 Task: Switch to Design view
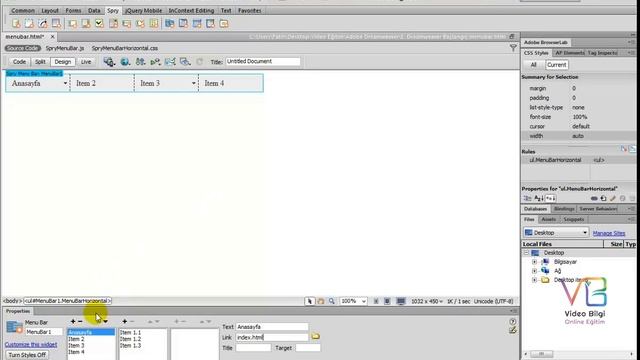(62, 62)
